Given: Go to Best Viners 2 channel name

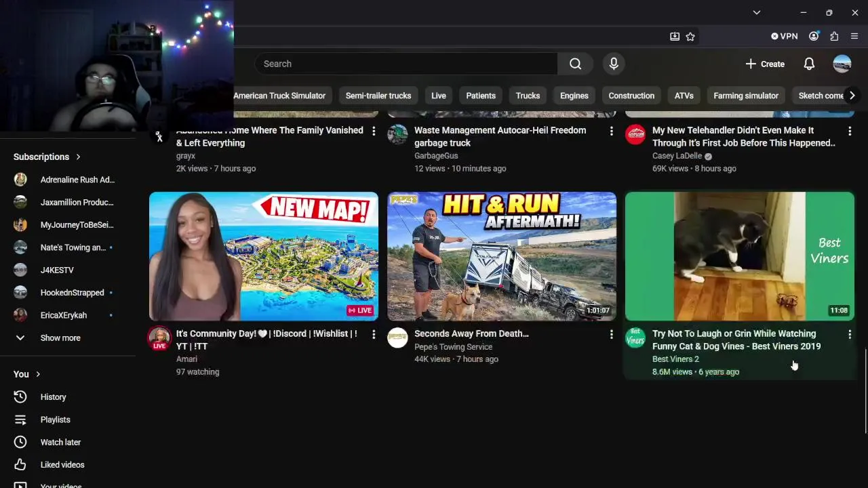Looking at the screenshot, I should pos(675,359).
